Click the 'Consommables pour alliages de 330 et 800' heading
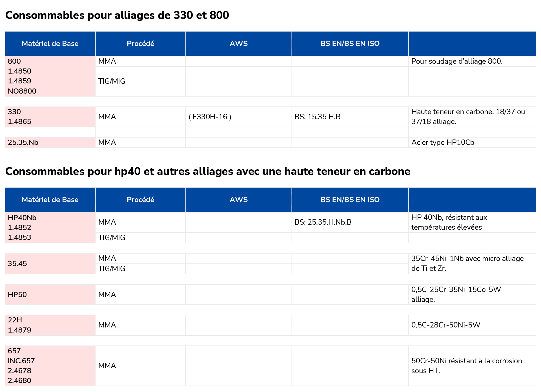The width and height of the screenshot is (541, 392). coord(117,15)
